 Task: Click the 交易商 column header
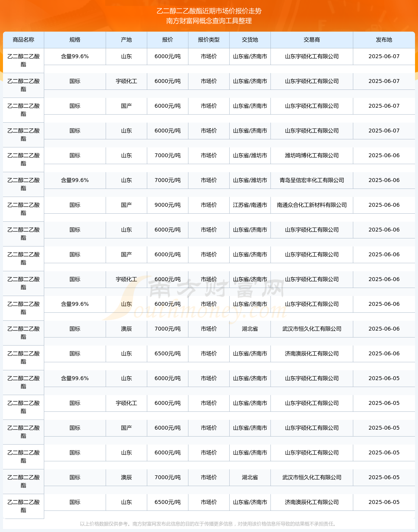(312, 40)
